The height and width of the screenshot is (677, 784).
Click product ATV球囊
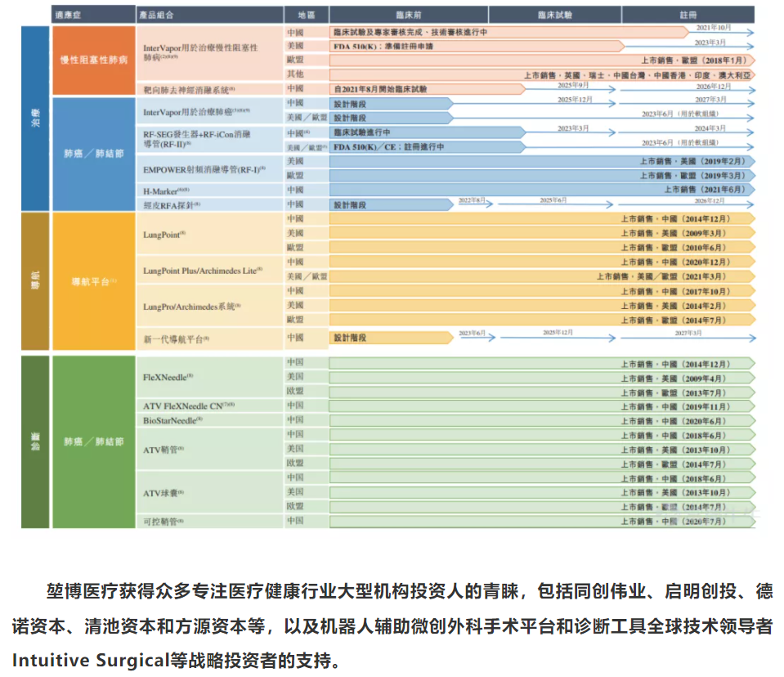163,493
